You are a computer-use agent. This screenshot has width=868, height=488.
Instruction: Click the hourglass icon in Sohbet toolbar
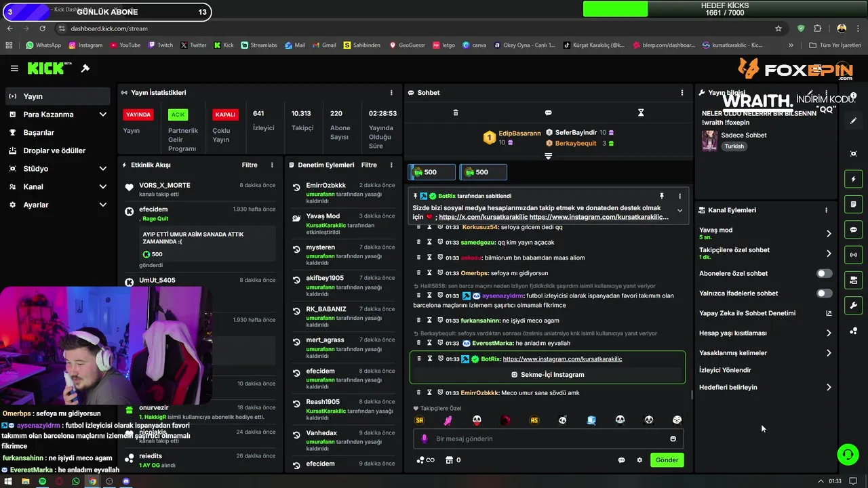point(641,113)
